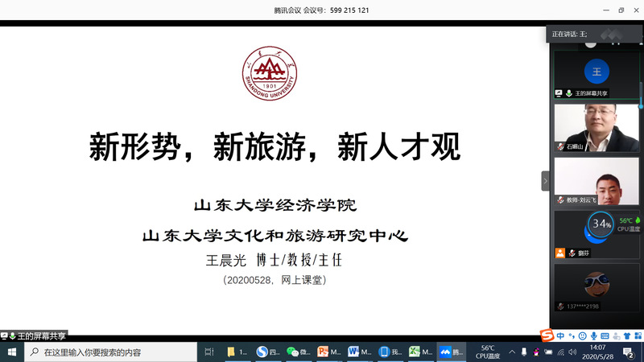This screenshot has height=362, width=644.
Task: Click the 137****2198 participant avatar
Action: [x=597, y=283]
